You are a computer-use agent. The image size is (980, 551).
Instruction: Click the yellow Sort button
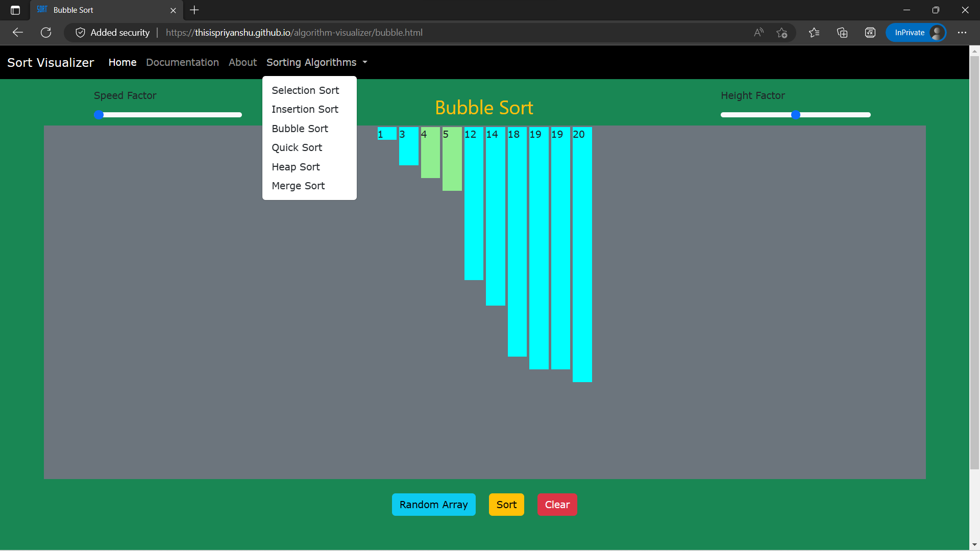pyautogui.click(x=506, y=505)
